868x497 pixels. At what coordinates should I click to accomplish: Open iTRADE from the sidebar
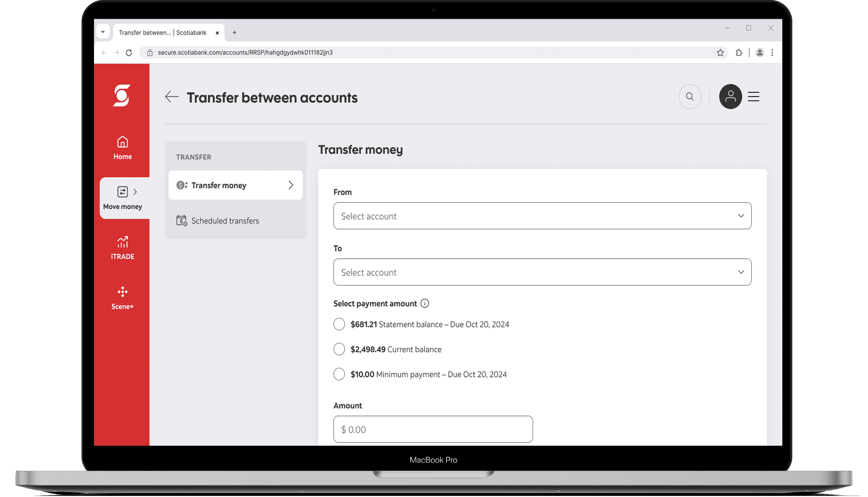pyautogui.click(x=122, y=248)
